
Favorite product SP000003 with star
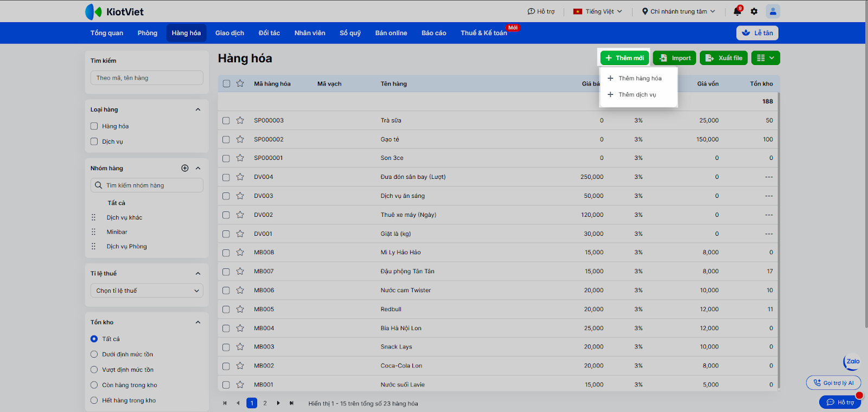pos(240,120)
